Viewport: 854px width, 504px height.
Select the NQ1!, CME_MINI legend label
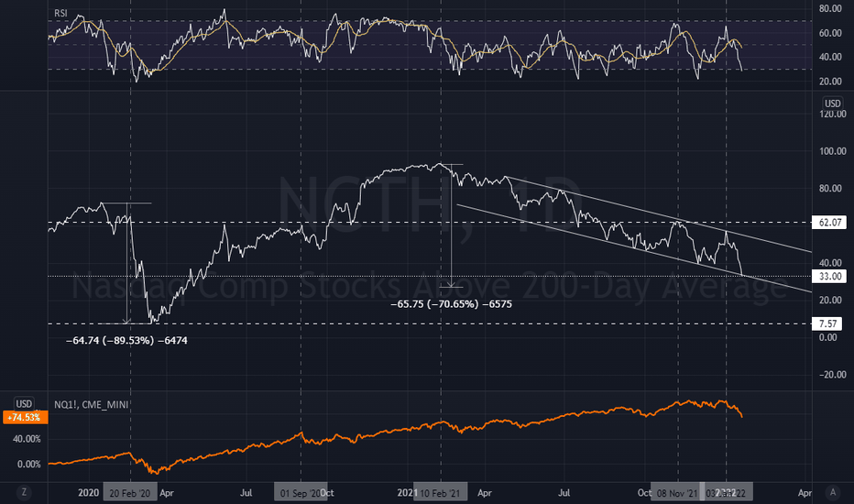pos(92,404)
